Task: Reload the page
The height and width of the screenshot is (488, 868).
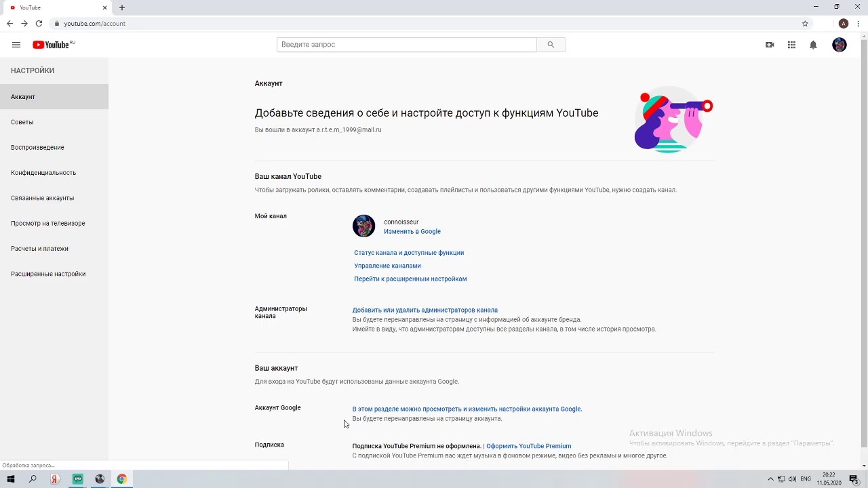Action: coord(39,23)
